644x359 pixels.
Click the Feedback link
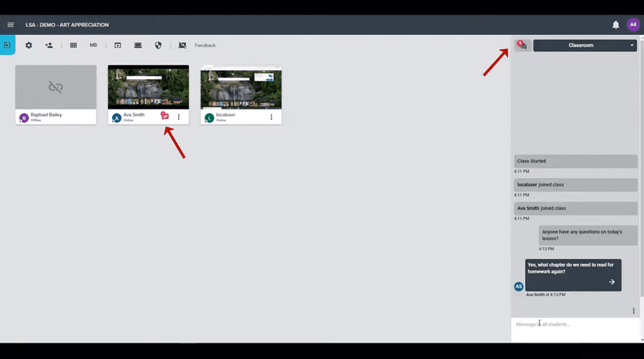click(205, 45)
